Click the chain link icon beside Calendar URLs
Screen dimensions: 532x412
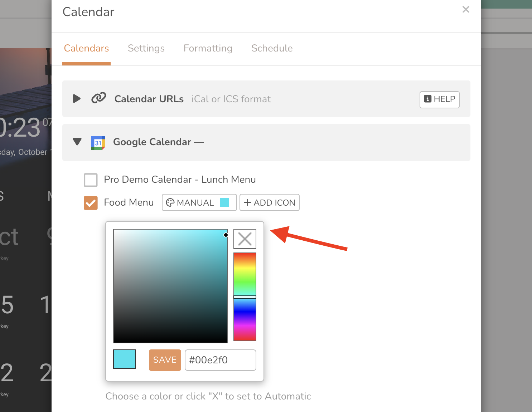98,98
